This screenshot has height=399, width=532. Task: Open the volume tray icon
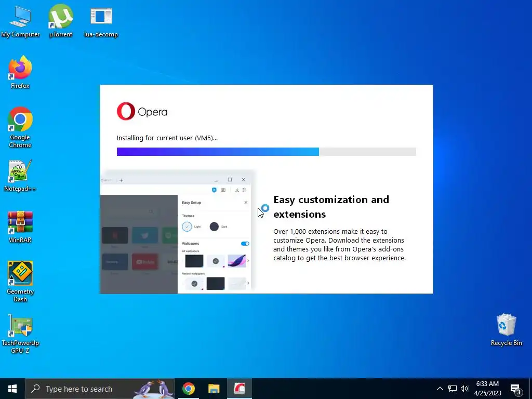[x=464, y=389]
